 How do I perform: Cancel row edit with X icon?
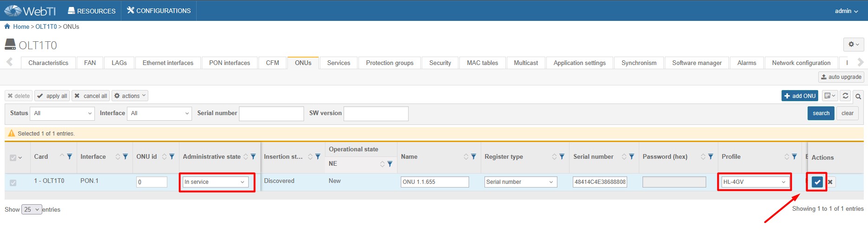(830, 182)
